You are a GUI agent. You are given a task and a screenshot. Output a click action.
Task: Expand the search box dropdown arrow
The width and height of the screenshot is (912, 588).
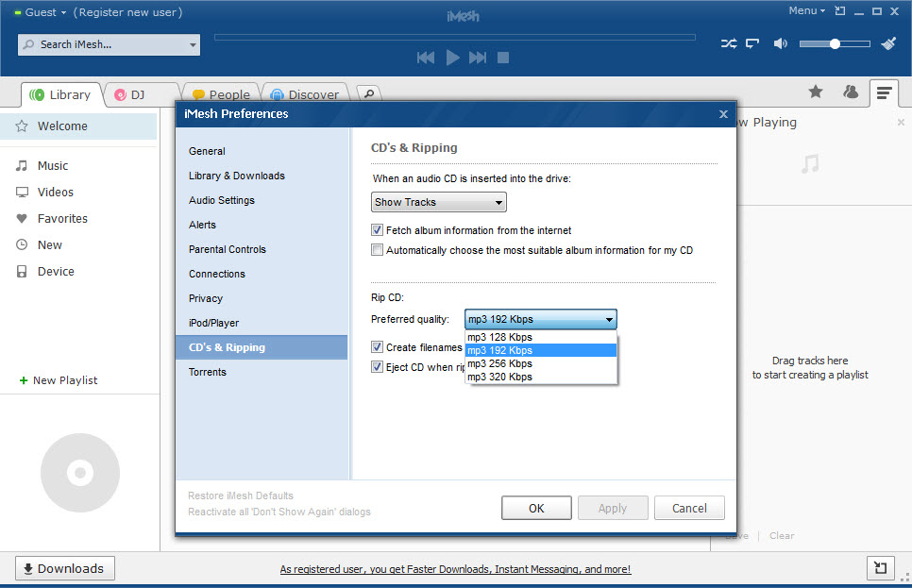[x=193, y=44]
